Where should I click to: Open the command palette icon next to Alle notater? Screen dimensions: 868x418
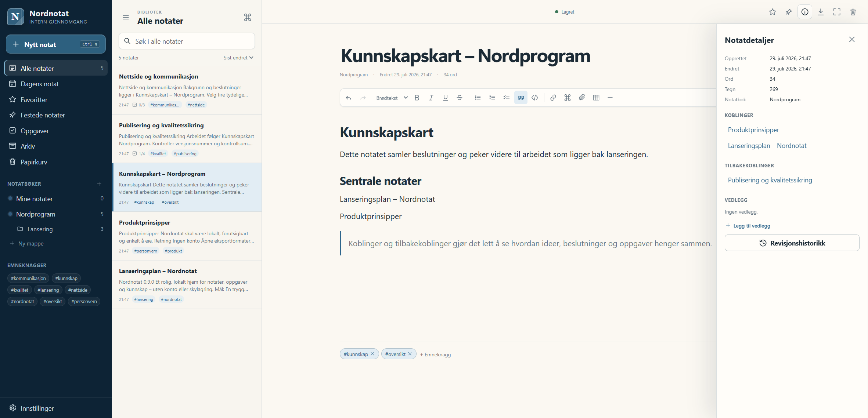click(248, 17)
